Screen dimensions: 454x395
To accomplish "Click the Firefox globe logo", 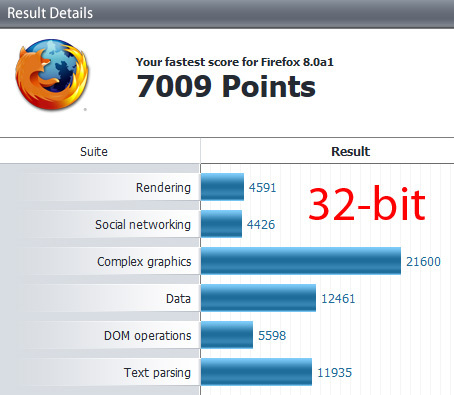I will [52, 75].
